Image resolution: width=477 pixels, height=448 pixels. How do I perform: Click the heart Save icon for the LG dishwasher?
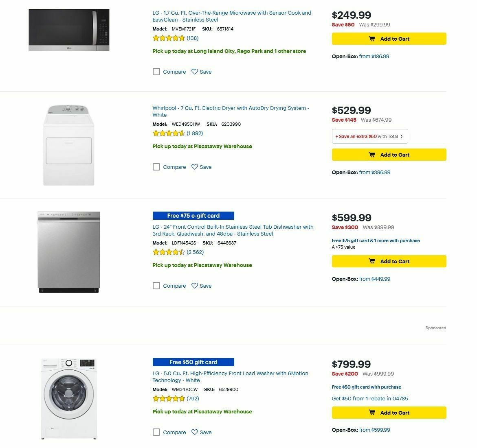(x=195, y=286)
